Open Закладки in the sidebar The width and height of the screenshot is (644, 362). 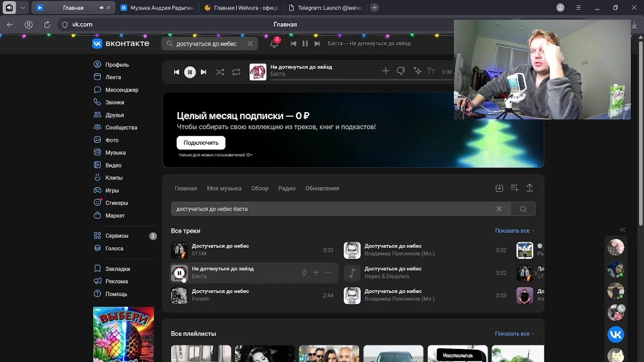tap(112, 269)
